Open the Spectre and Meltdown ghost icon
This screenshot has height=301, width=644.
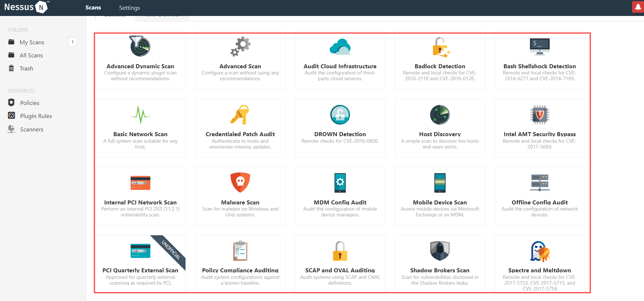pos(539,251)
